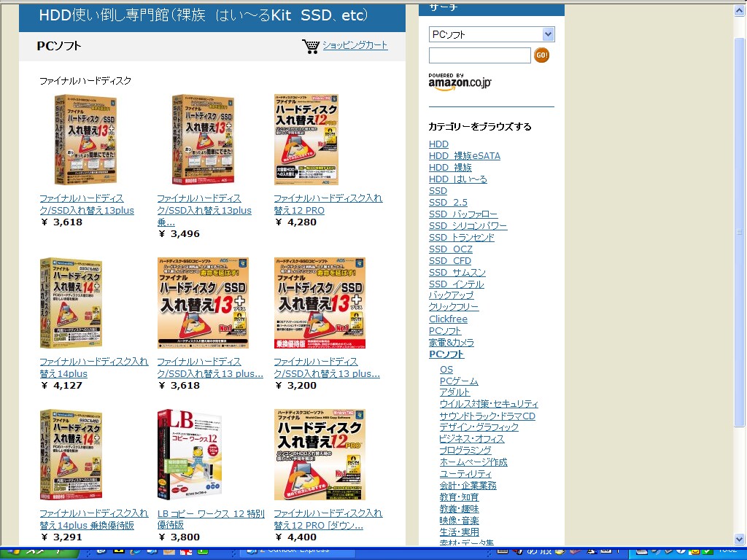Browse the 家電&カメラ category
Viewport: 747px width, 560px height.
451,343
